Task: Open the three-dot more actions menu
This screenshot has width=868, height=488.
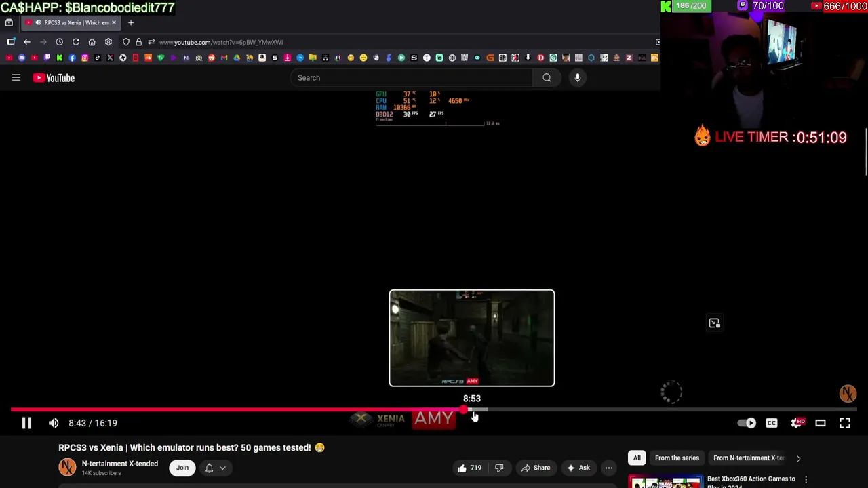Action: [x=609, y=468]
